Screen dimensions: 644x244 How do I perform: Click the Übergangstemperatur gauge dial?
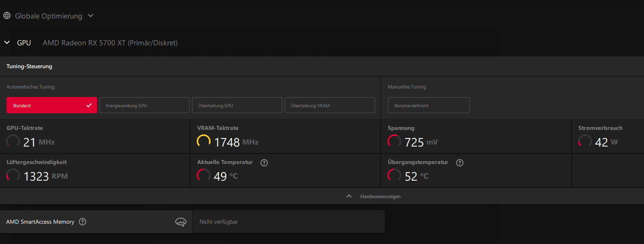pyautogui.click(x=394, y=175)
